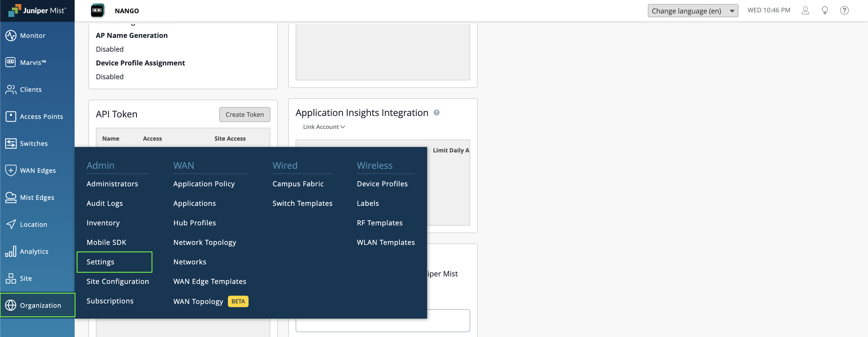This screenshot has height=337, width=868.
Task: Select the Access Points icon
Action: tap(11, 116)
